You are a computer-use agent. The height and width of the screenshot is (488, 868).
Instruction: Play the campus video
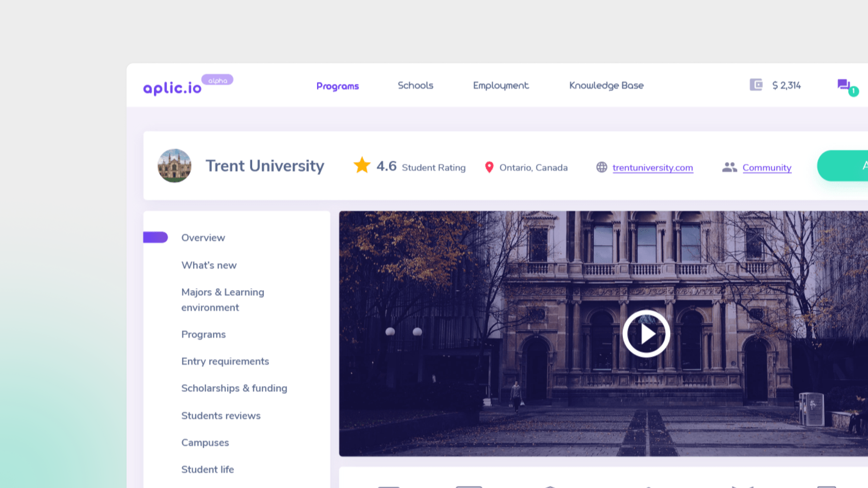point(646,333)
